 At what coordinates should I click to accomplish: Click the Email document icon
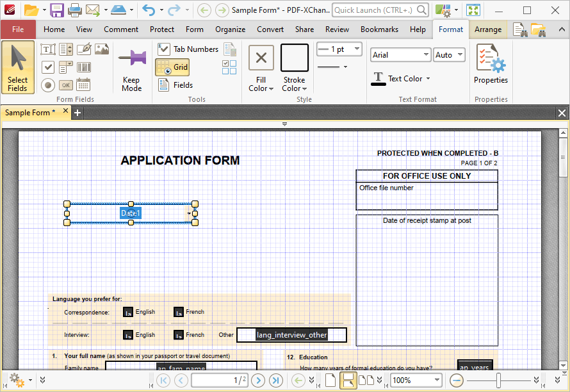pyautogui.click(x=93, y=10)
